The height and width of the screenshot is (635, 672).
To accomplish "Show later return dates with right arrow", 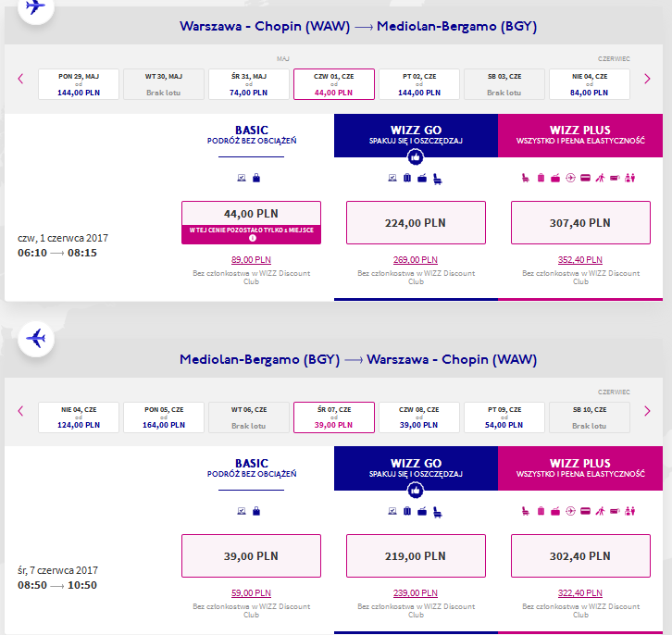I will click(647, 411).
